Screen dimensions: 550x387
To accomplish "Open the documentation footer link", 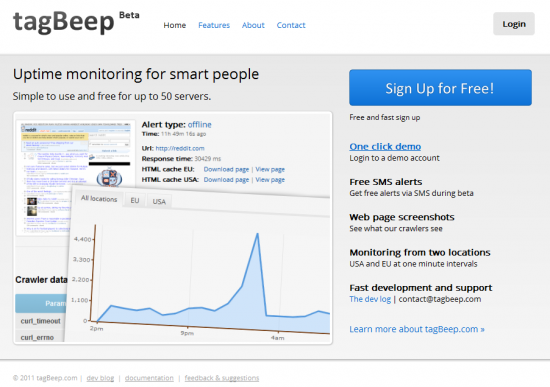I will point(149,378).
